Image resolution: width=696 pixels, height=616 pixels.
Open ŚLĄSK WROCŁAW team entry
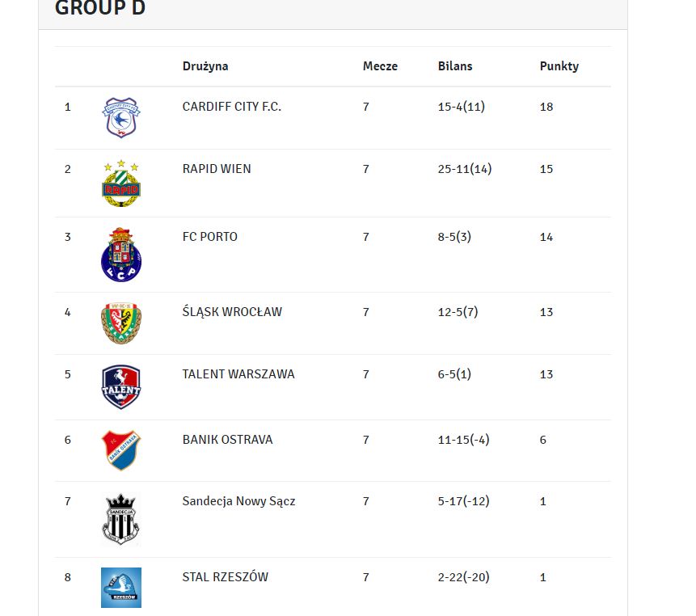tap(232, 311)
